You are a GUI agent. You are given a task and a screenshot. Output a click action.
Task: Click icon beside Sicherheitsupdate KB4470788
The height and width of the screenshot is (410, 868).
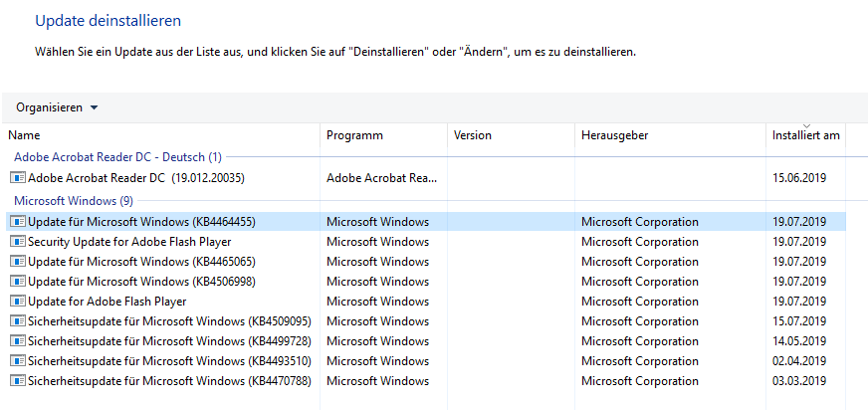pyautogui.click(x=17, y=381)
